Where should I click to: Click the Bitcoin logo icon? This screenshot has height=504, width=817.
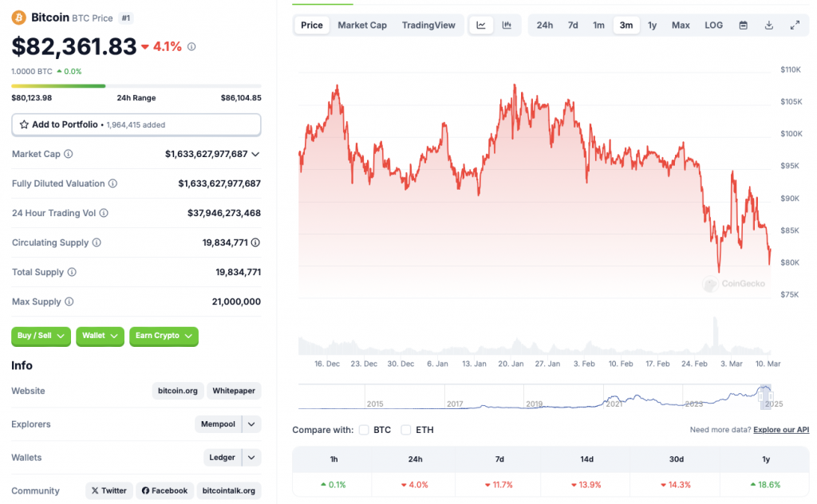click(x=19, y=18)
